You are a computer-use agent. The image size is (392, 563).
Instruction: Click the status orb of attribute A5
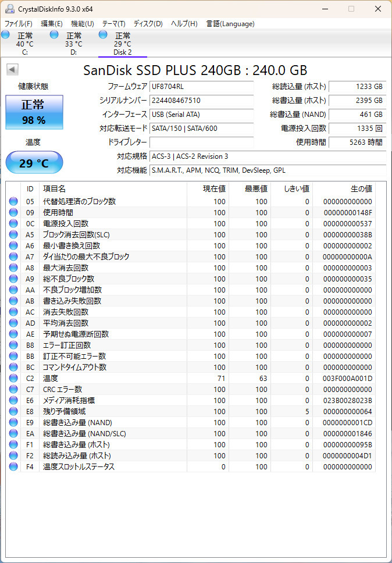point(13,235)
